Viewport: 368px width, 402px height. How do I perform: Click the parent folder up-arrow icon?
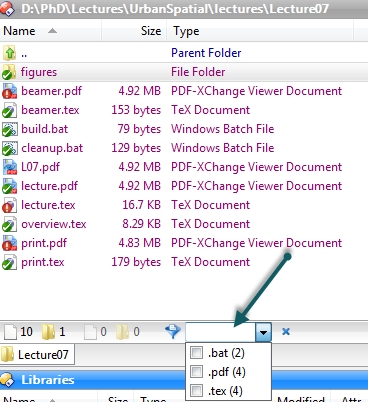tap(9, 53)
